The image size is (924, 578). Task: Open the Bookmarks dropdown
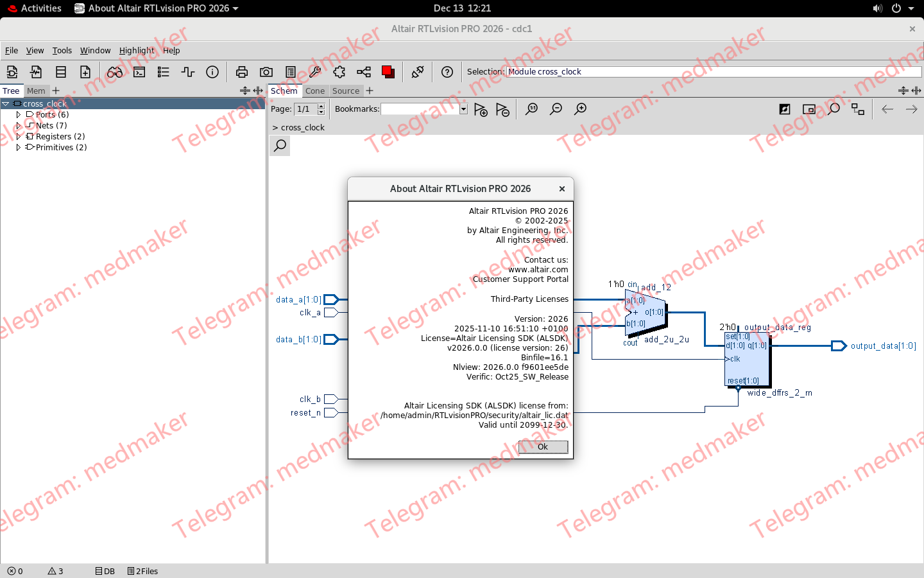pos(463,109)
